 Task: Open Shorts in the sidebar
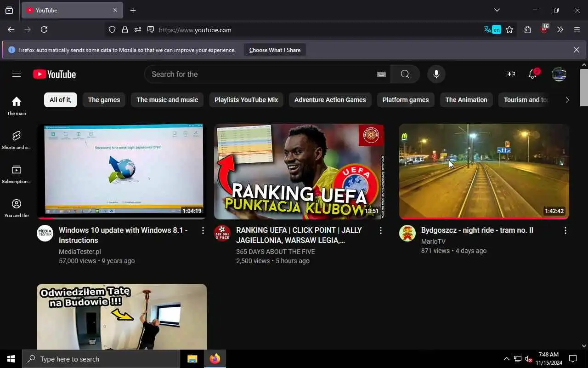17,140
